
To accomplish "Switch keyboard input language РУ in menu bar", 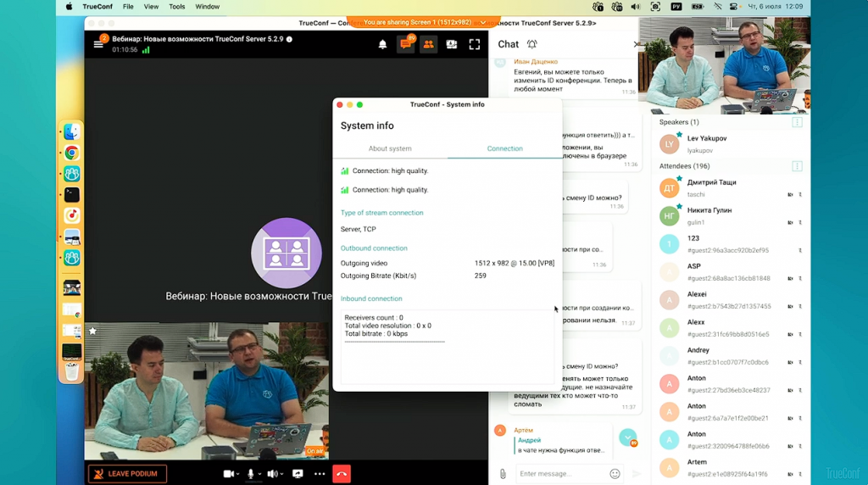I will (676, 7).
